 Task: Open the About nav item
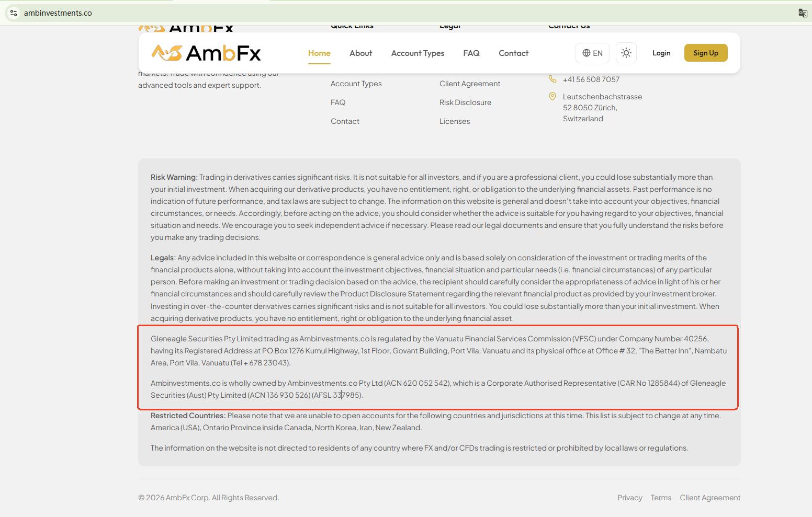pyautogui.click(x=361, y=53)
